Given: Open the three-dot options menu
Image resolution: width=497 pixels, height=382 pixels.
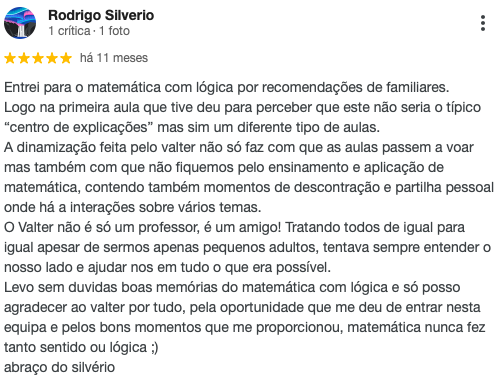Looking at the screenshot, I should (x=483, y=23).
